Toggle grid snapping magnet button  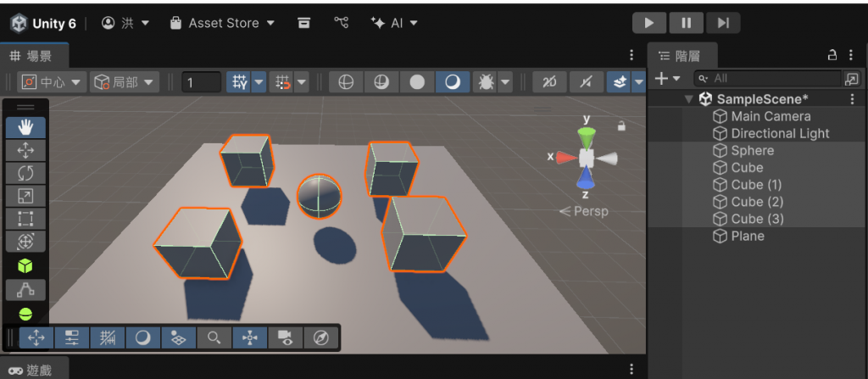(282, 82)
